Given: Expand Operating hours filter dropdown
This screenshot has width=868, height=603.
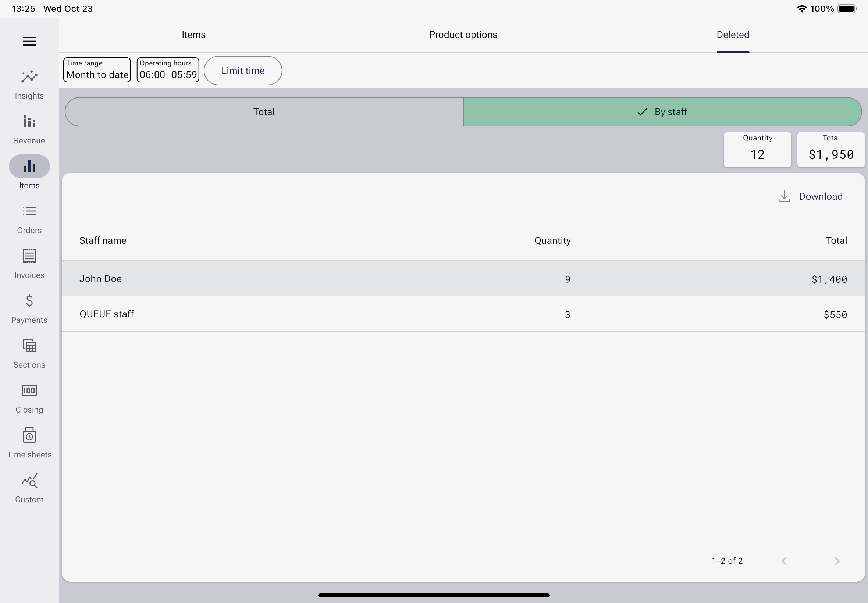Looking at the screenshot, I should click(167, 71).
